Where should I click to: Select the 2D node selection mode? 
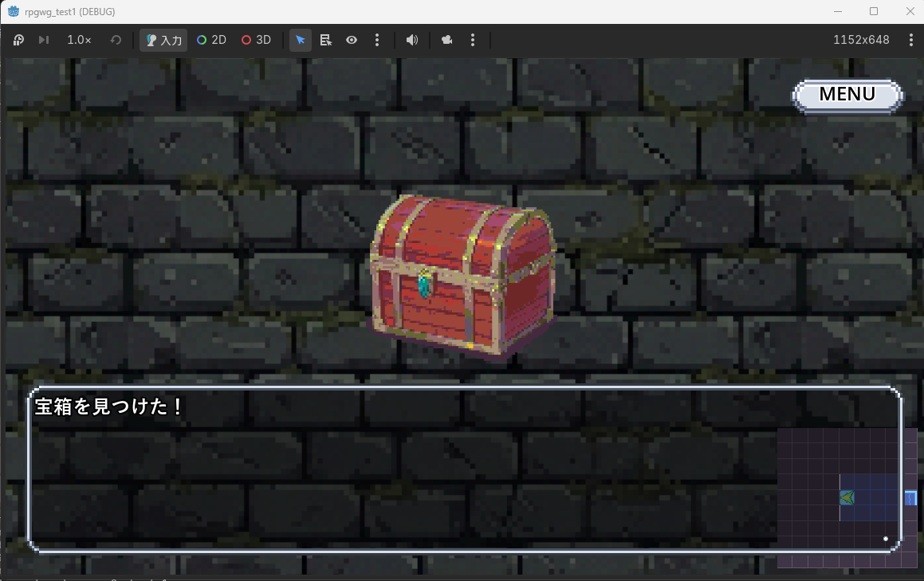pos(211,40)
